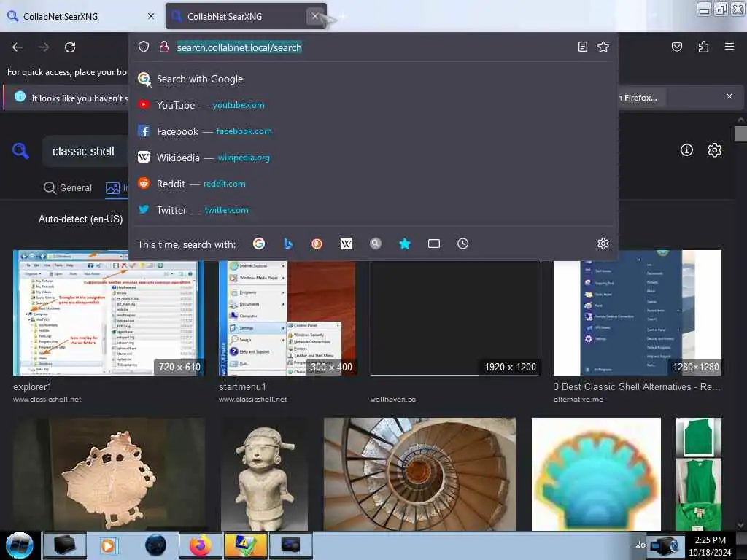Search open tabs using the tab icon
Image resolution: width=747 pixels, height=560 pixels.
point(433,244)
